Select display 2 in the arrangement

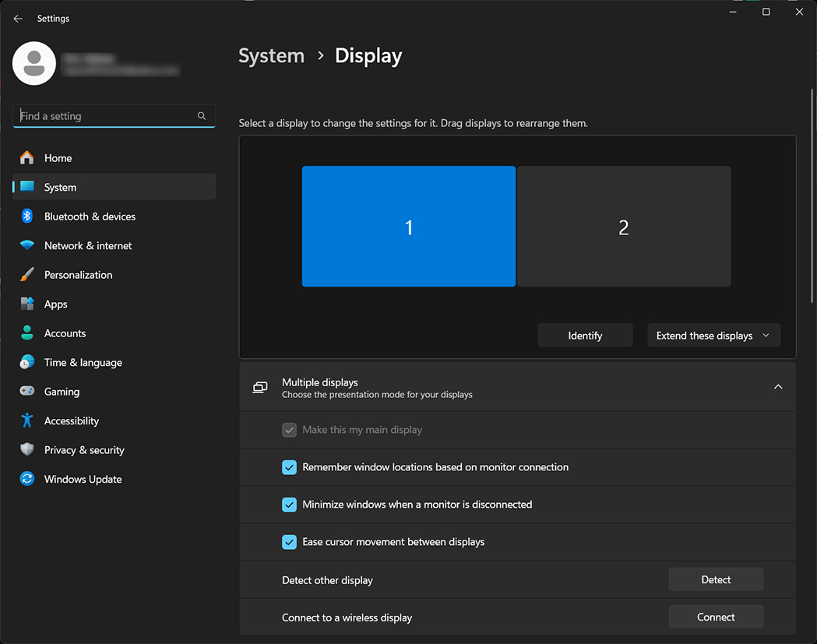coord(624,227)
